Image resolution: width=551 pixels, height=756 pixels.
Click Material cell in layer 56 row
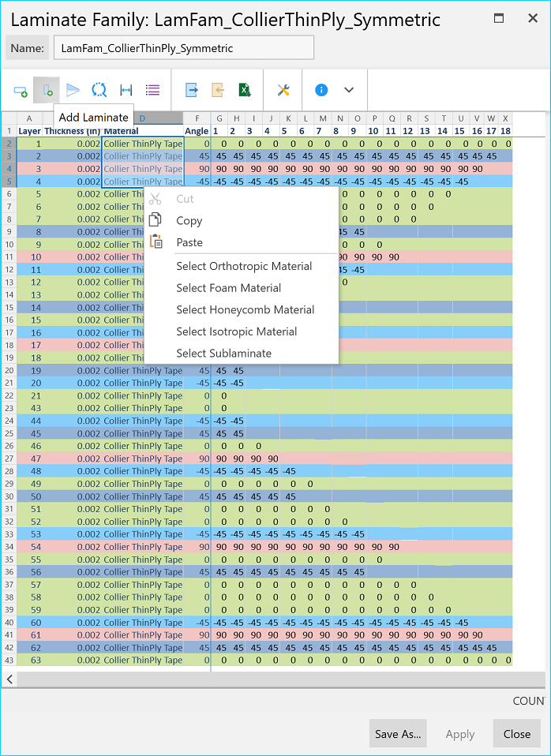(x=143, y=572)
